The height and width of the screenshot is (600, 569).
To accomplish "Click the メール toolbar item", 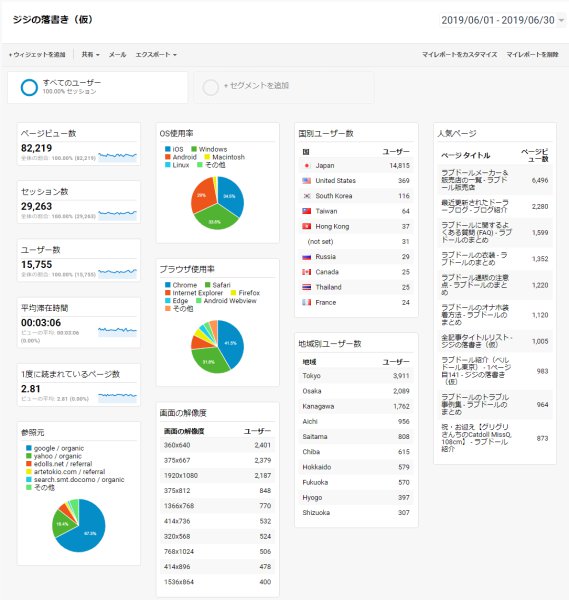I will [x=117, y=55].
